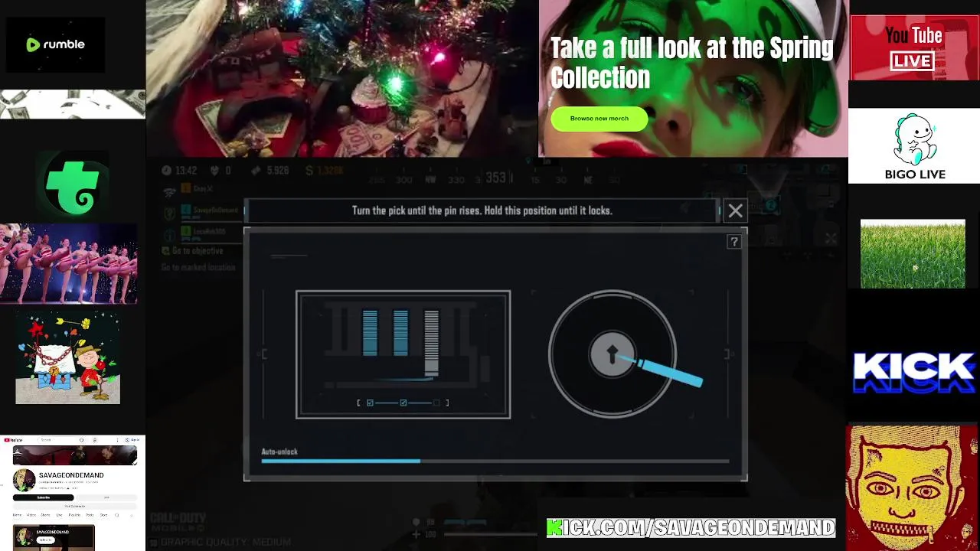This screenshot has width=980, height=551.
Task: Switch to the channel Playlists tab
Action: (x=74, y=515)
